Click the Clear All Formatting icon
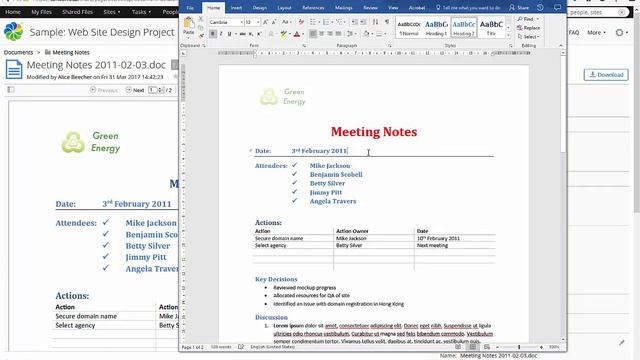The image size is (640, 360). (x=301, y=22)
